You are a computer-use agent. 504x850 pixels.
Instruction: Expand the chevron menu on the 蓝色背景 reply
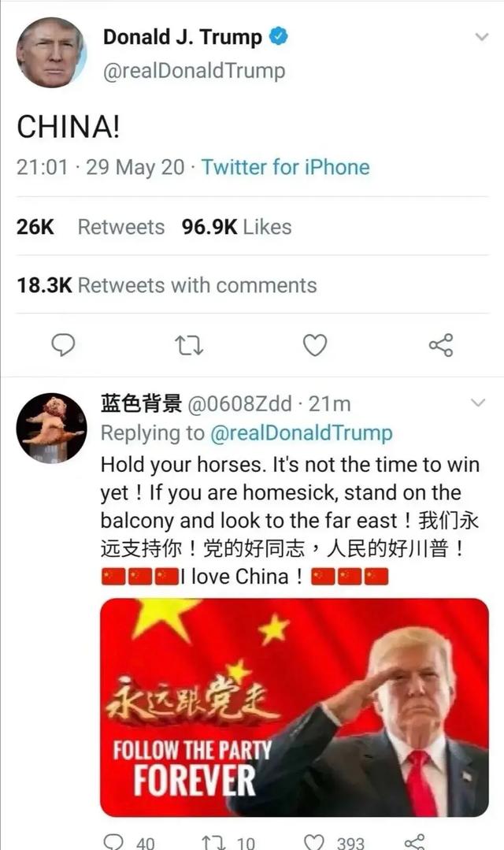477,403
